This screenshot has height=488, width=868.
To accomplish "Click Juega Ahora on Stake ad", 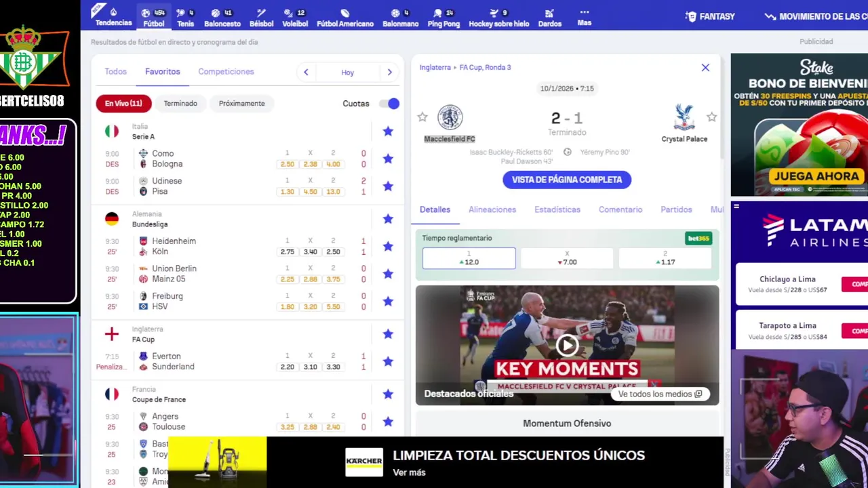I will pos(816,176).
